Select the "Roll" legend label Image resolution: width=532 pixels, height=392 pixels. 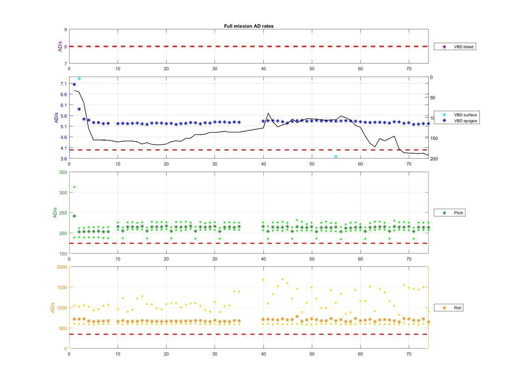[x=458, y=307]
